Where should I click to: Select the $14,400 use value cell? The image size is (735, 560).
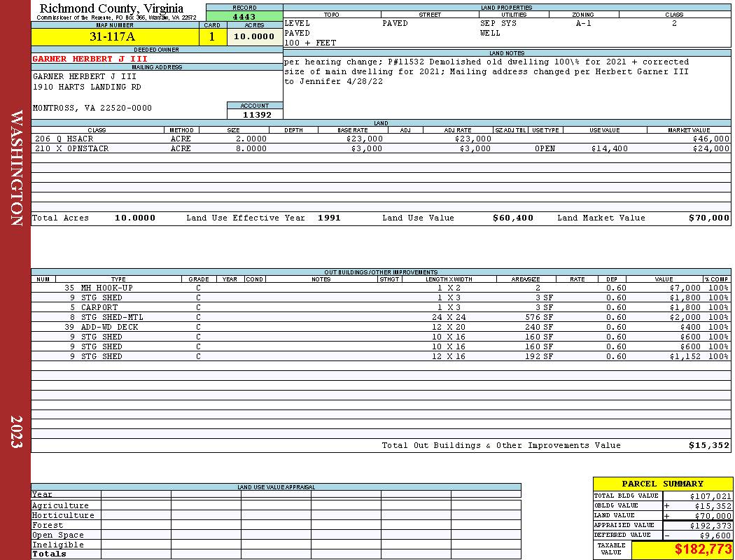[610, 148]
